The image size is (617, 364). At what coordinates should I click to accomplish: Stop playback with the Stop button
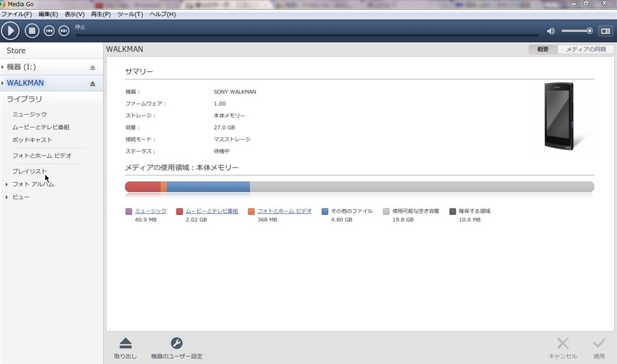coord(32,31)
